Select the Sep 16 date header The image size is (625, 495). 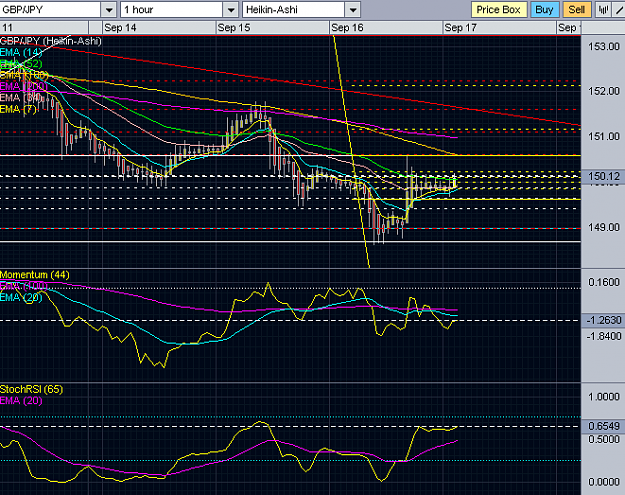point(347,28)
